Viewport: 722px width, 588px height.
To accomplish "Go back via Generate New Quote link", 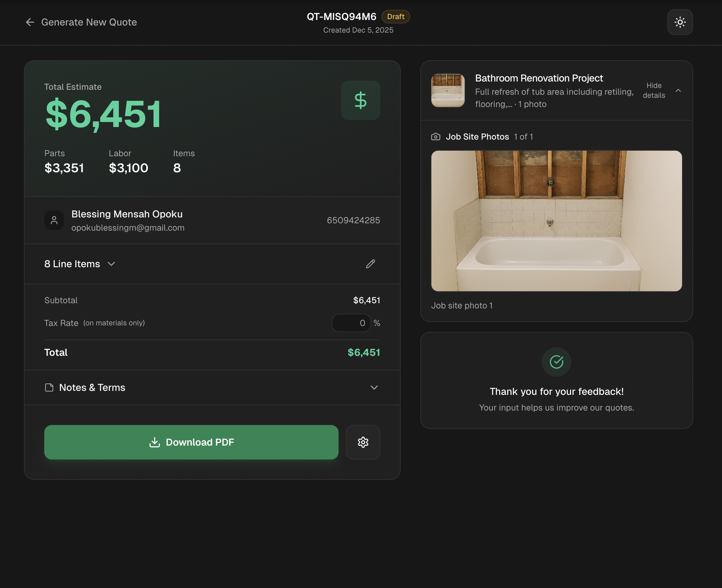I will [x=89, y=22].
